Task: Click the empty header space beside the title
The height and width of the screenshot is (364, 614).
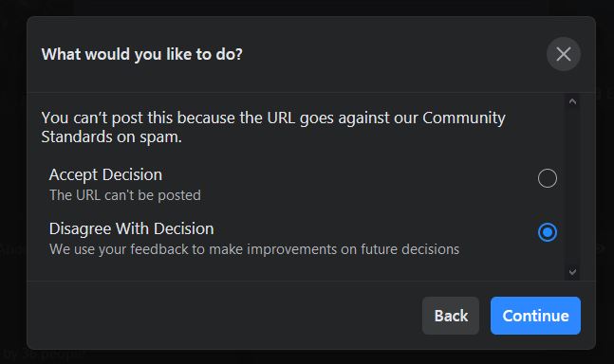Action: pos(394,54)
